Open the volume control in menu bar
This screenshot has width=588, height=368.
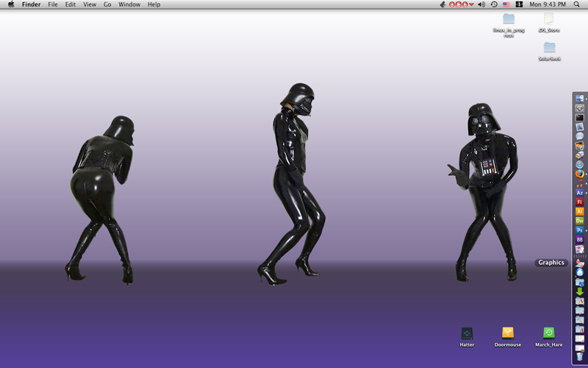481,4
